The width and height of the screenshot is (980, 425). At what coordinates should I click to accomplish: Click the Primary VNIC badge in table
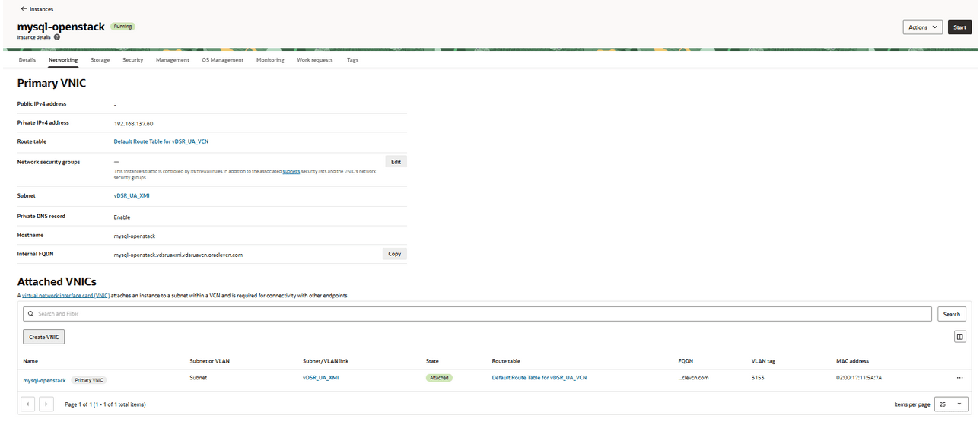pyautogui.click(x=89, y=379)
